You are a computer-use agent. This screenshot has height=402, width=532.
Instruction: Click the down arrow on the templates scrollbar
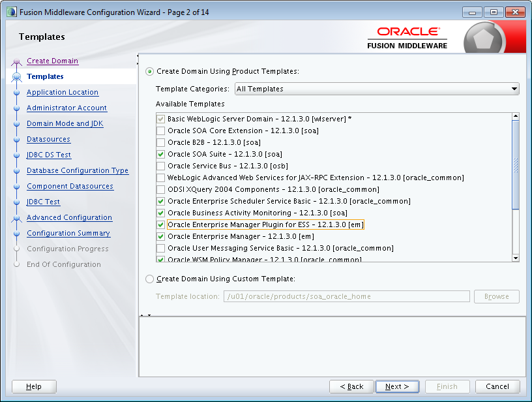point(514,256)
